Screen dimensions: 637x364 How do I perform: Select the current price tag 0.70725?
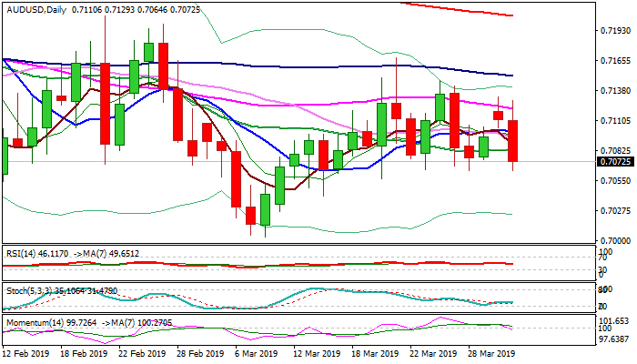coord(615,162)
